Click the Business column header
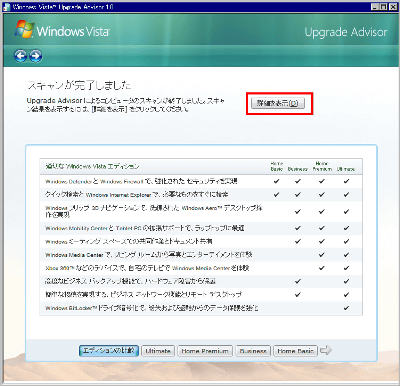Screen dimensions: 400x386 (298, 169)
